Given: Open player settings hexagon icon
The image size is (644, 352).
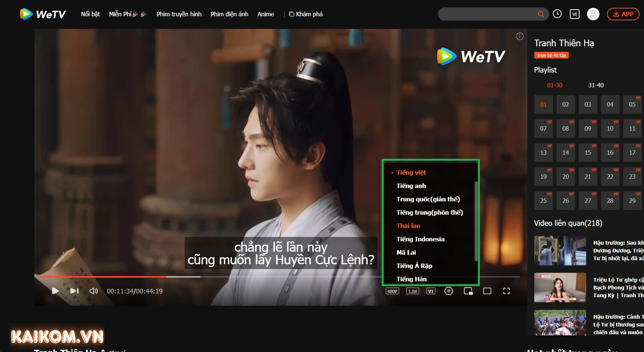Looking at the screenshot, I should click(449, 291).
